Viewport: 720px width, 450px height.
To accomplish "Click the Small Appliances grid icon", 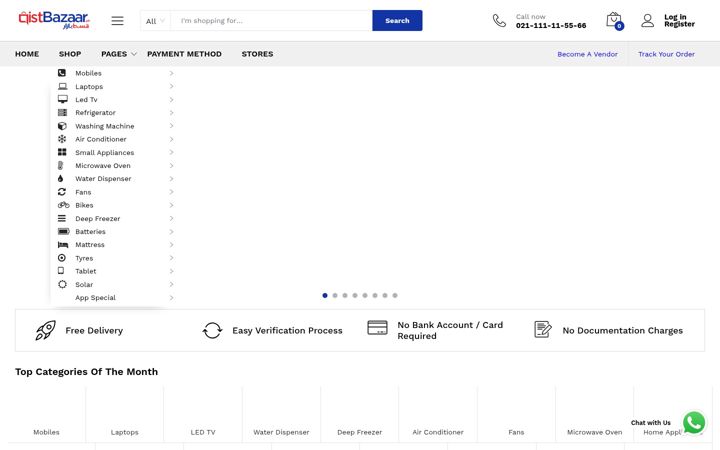I will point(62,152).
